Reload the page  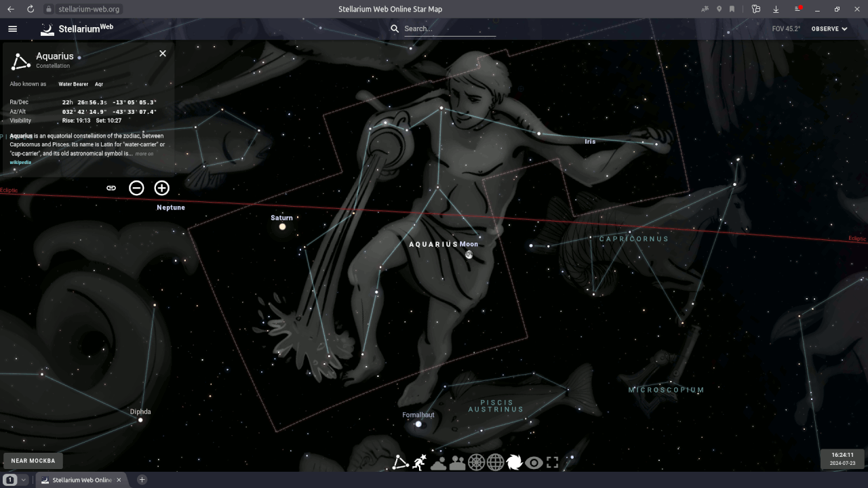(x=31, y=9)
